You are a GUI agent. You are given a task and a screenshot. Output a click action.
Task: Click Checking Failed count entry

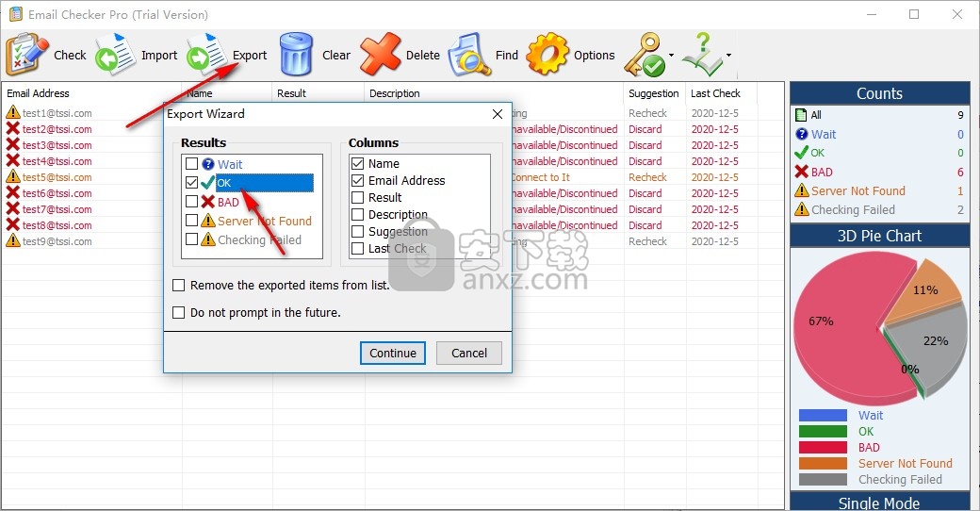[879, 209]
